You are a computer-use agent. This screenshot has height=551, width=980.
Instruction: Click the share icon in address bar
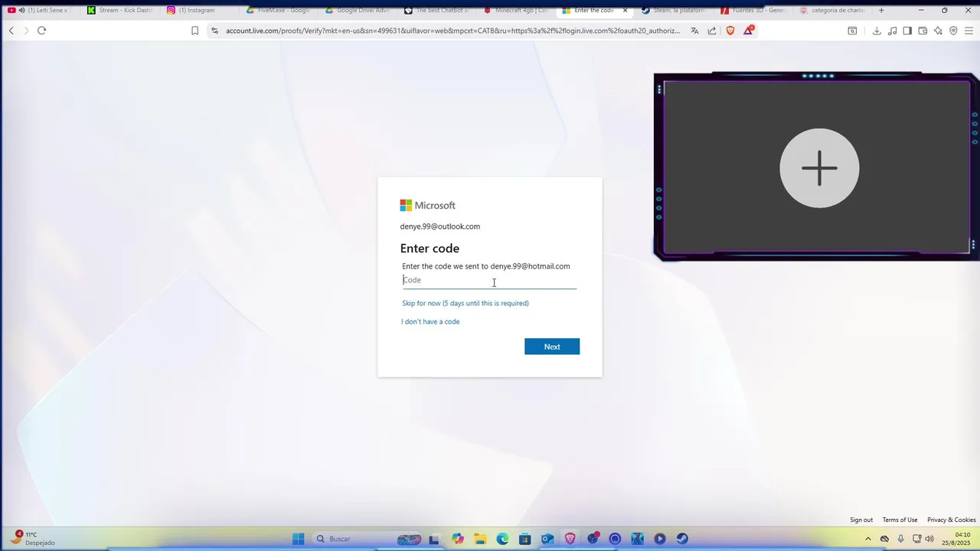click(x=712, y=31)
